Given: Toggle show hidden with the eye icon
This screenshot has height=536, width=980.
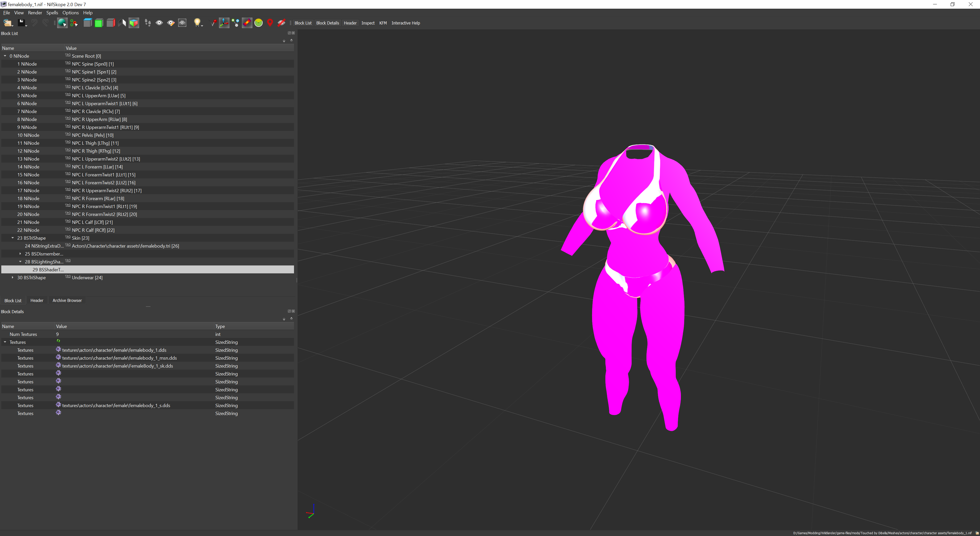Looking at the screenshot, I should click(x=160, y=23).
